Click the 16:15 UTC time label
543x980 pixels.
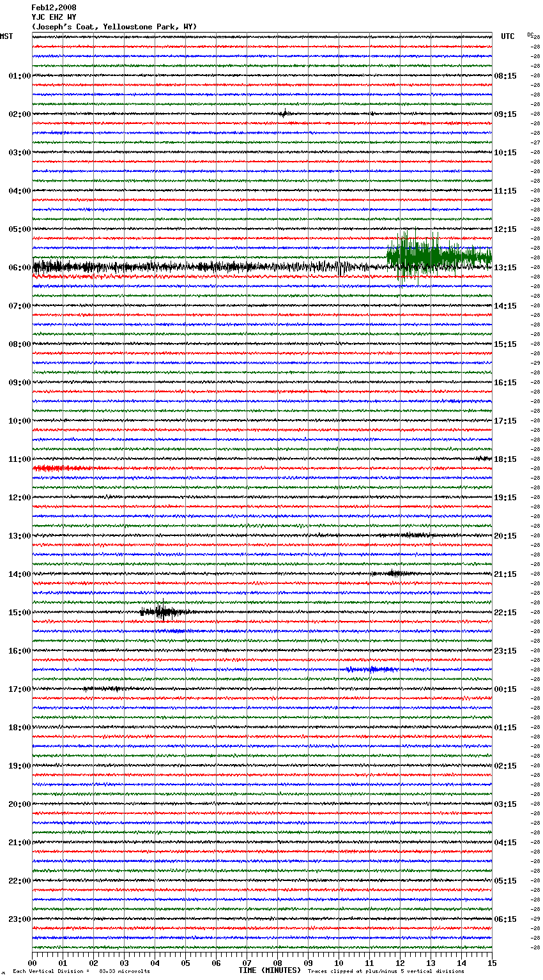coord(505,383)
